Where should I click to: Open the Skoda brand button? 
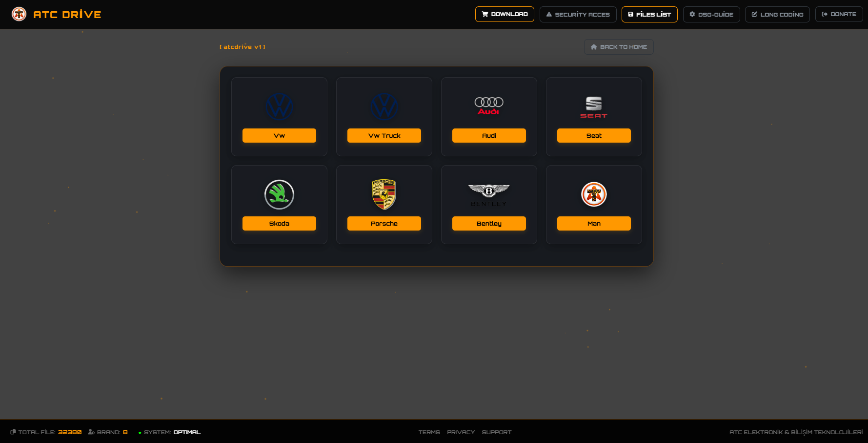coord(279,223)
